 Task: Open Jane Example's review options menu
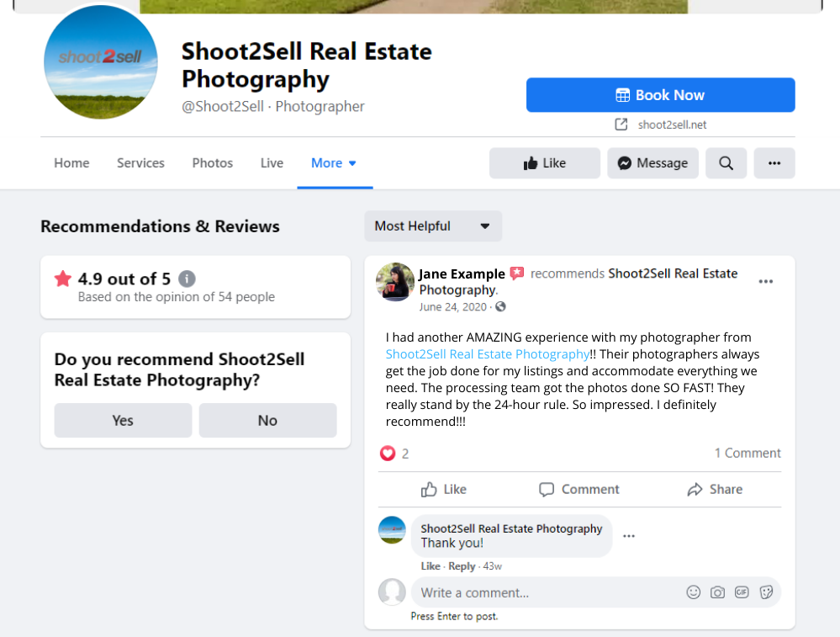point(765,282)
